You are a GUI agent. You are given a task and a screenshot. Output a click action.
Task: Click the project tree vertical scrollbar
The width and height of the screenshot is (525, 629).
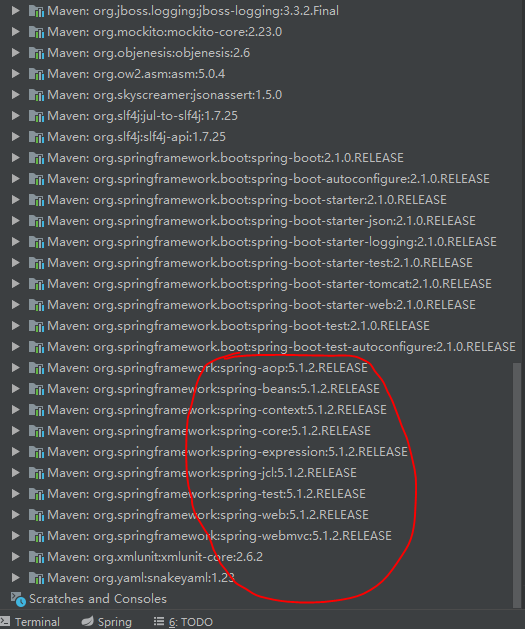point(517,485)
